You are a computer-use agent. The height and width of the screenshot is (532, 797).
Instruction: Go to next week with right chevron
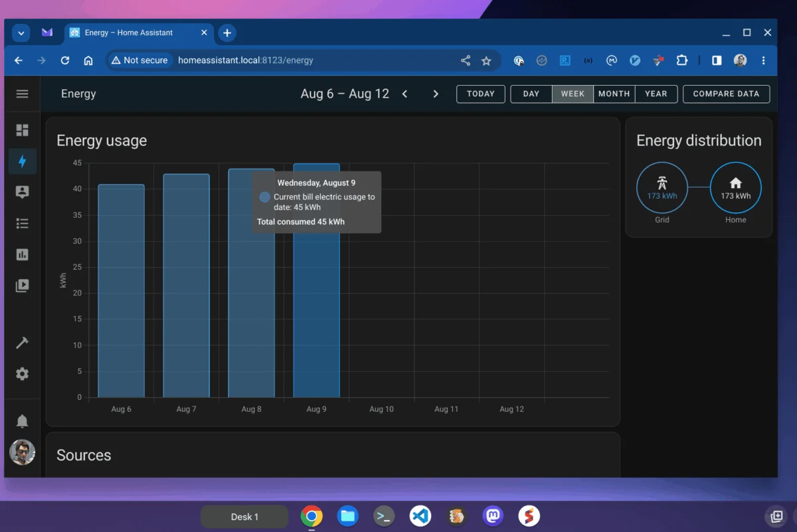click(436, 94)
